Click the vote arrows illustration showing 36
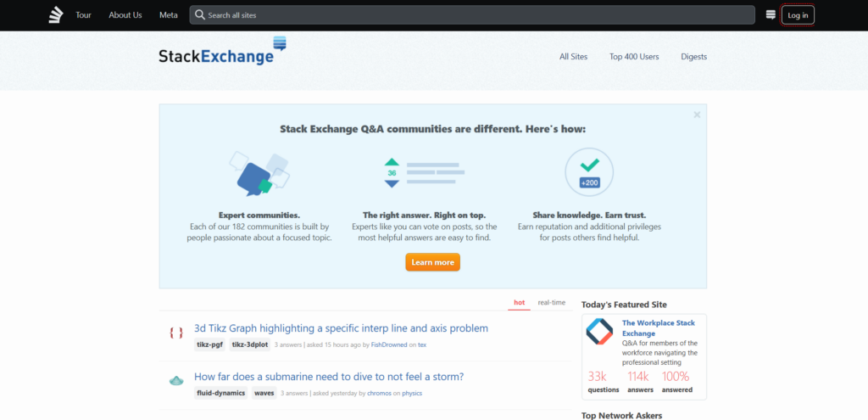Screen dimensions: 868x420 [x=424, y=173]
